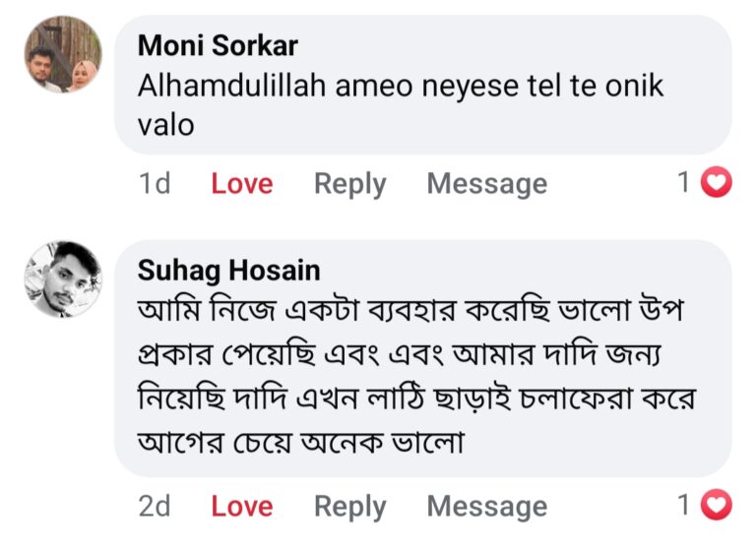This screenshot has height=553, width=756.
Task: Toggle Love on Suhag Hosain's comment
Action: point(241,506)
